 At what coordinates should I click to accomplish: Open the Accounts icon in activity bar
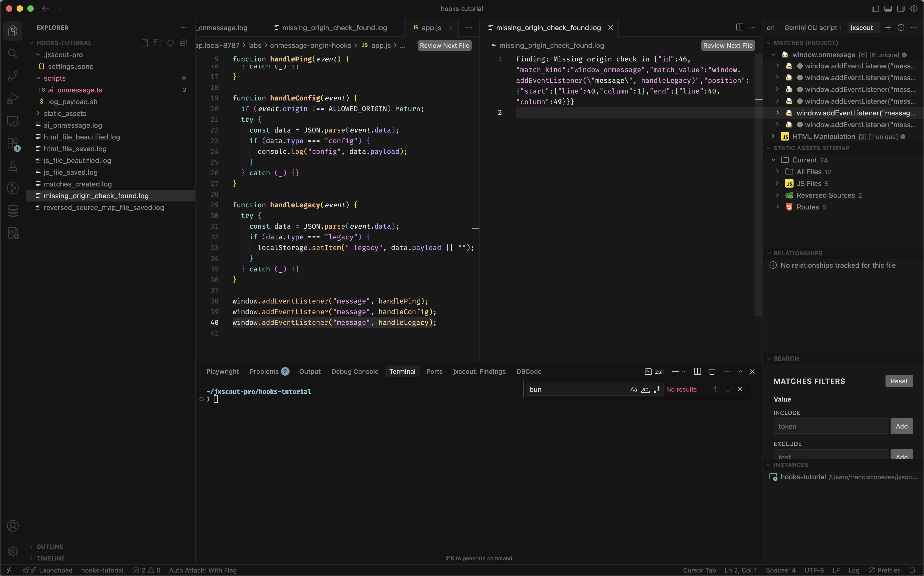coord(13,526)
